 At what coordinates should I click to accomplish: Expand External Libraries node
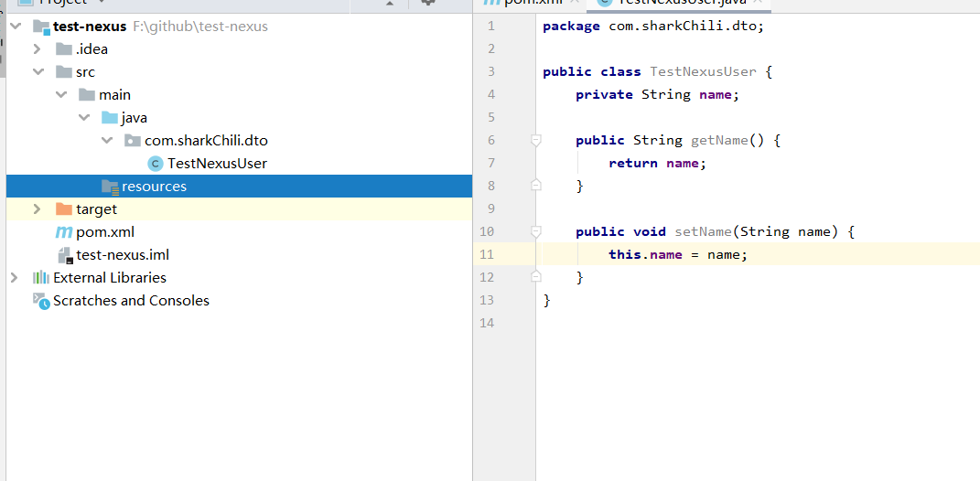[x=15, y=278]
